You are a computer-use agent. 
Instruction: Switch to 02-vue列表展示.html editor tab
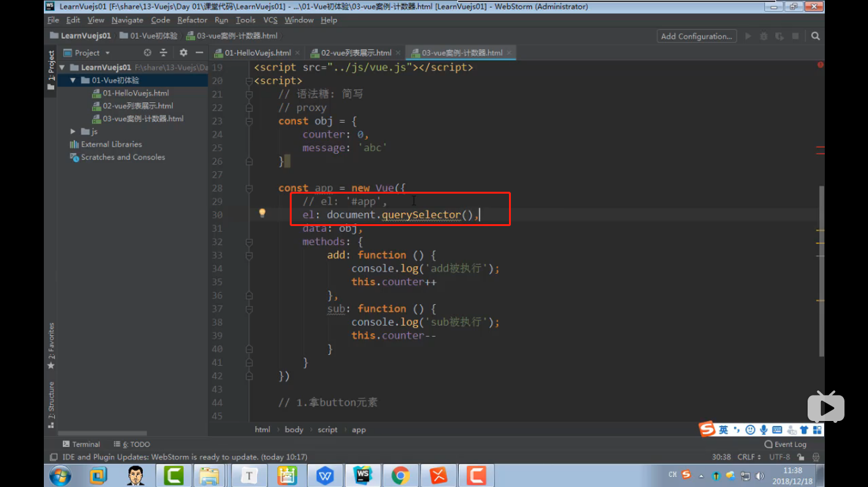click(356, 53)
